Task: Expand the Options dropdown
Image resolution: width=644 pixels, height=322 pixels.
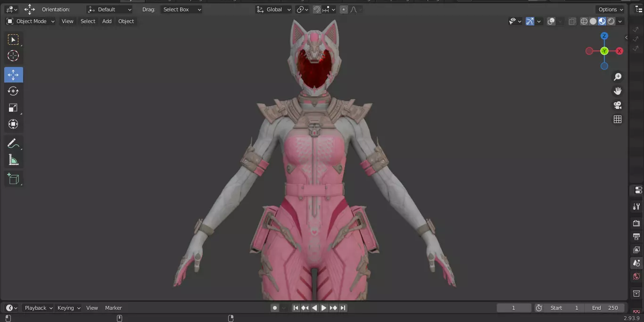Action: [611, 9]
